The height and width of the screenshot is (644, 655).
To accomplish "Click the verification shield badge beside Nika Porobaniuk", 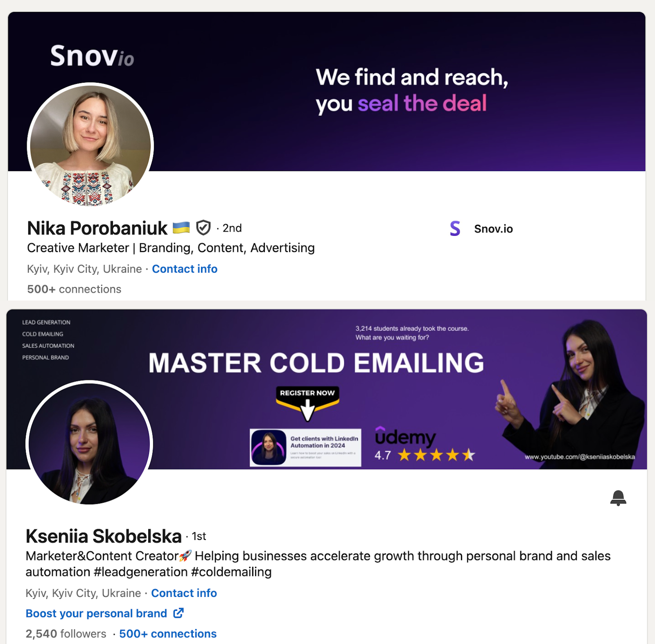I will (203, 228).
